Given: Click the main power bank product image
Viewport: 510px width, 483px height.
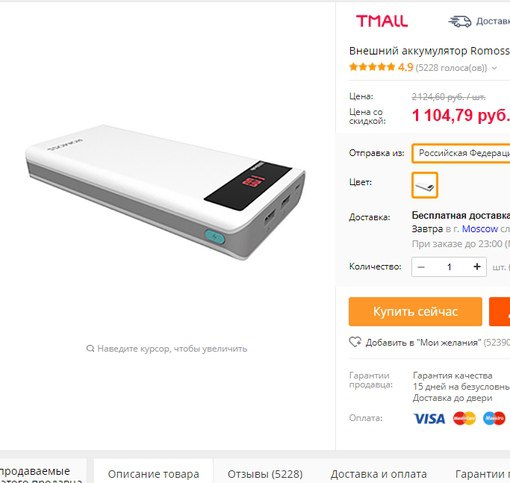Looking at the screenshot, I should 166,192.
